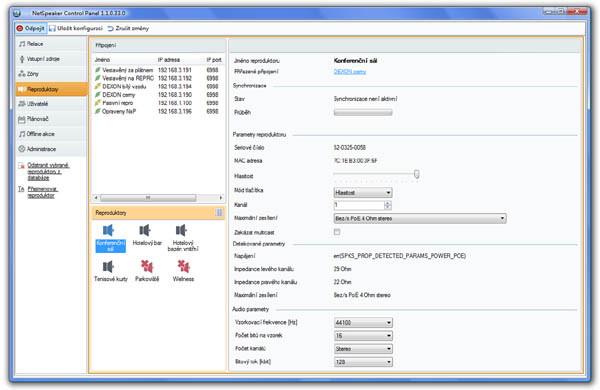Open the Vzorkovací frekvence dropdown
The image size is (600, 390).
click(x=363, y=323)
